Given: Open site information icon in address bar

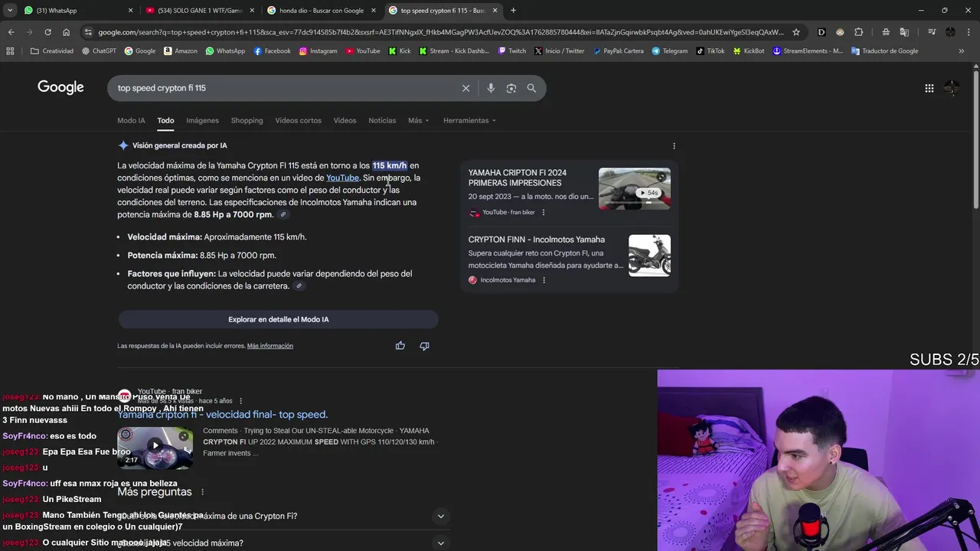Looking at the screenshot, I should [x=89, y=32].
